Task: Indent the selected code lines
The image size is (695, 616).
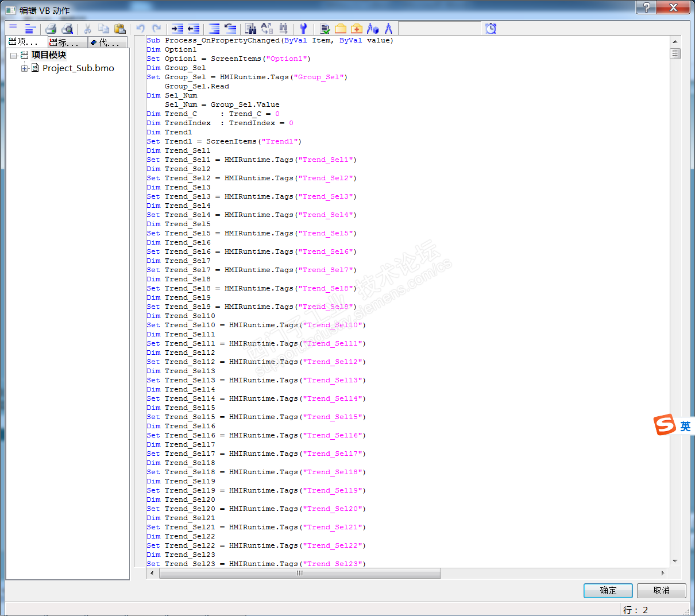Action: click(177, 28)
